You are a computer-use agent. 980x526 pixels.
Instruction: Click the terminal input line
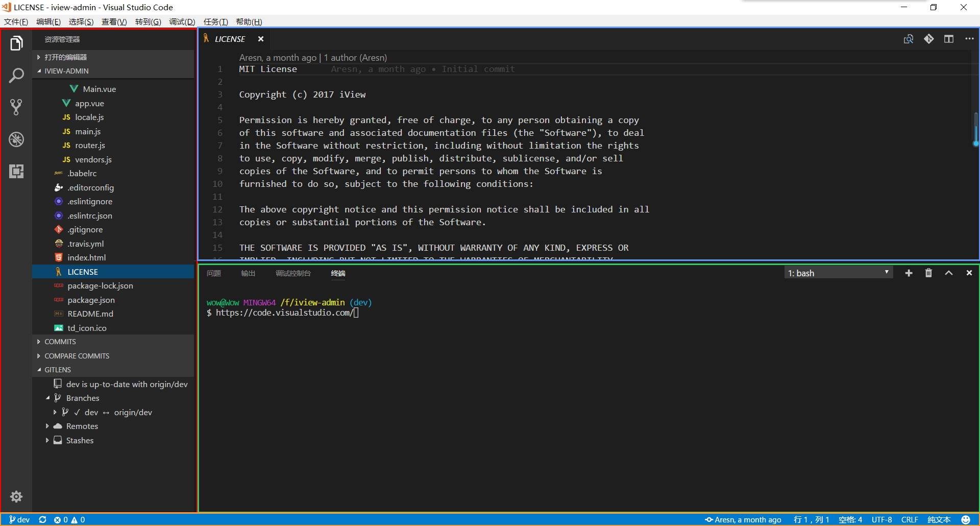tap(283, 313)
